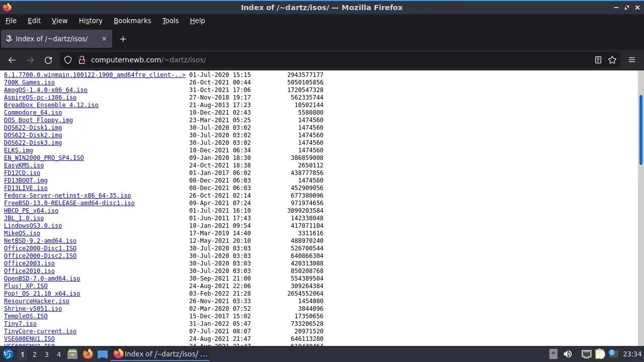Switch to workspace 3
The image size is (644, 362).
46,354
